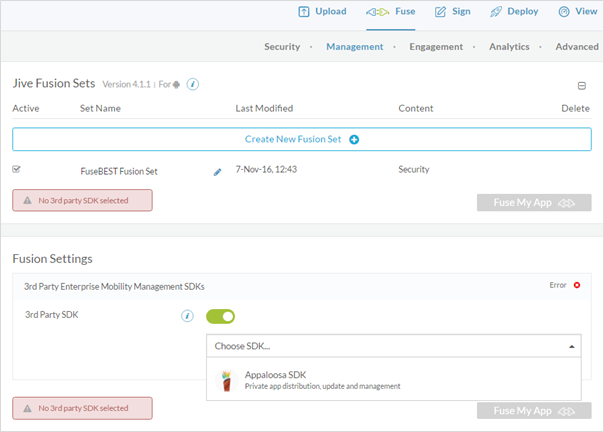Click the Fuse plug icon

(377, 12)
